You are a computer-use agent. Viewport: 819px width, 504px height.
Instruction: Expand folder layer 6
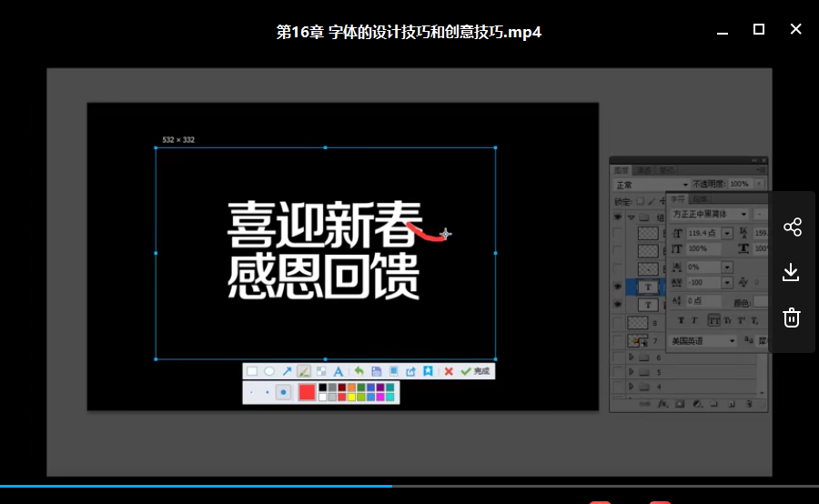click(x=632, y=358)
